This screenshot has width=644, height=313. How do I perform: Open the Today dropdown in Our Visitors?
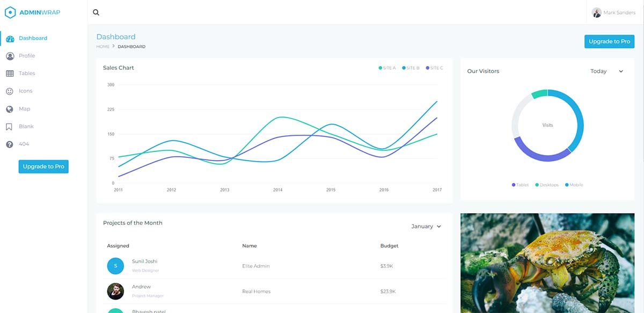coord(606,71)
